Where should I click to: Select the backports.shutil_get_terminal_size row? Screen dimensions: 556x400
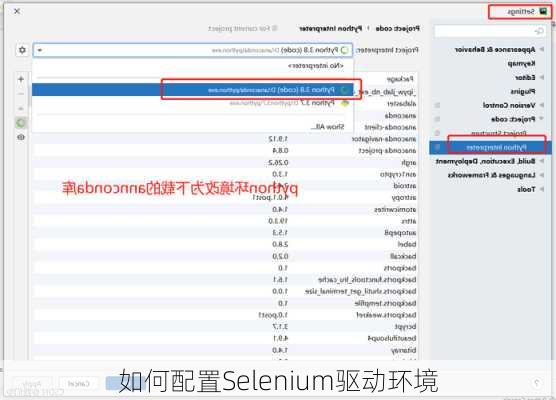pyautogui.click(x=225, y=291)
